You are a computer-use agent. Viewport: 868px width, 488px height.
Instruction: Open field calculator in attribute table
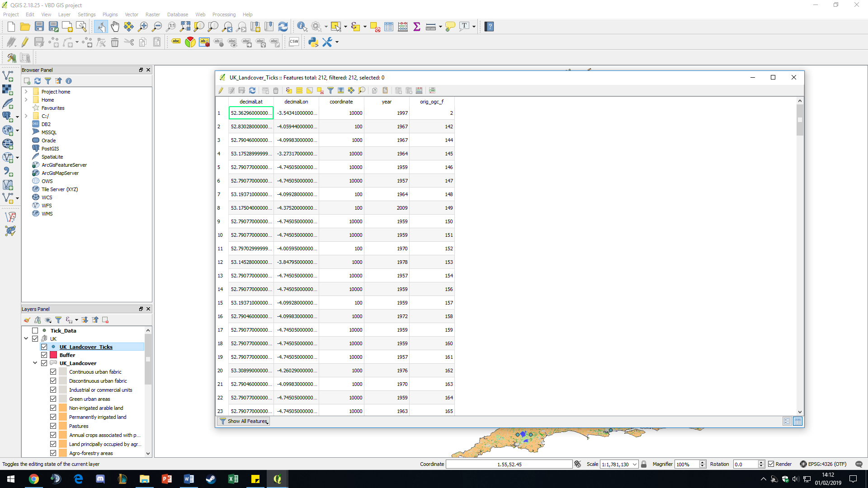tap(419, 90)
